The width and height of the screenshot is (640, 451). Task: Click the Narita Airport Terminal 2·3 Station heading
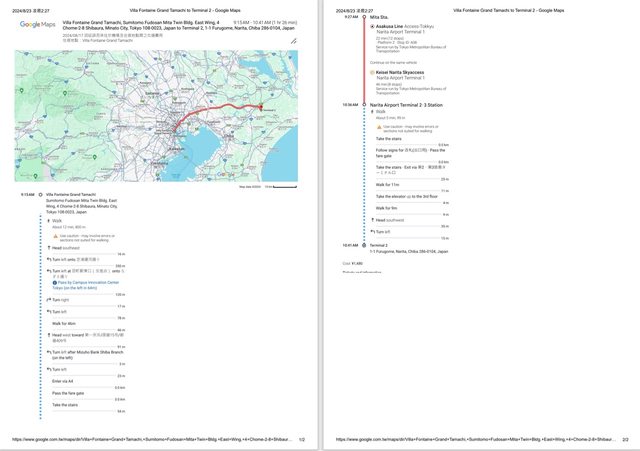(407, 104)
